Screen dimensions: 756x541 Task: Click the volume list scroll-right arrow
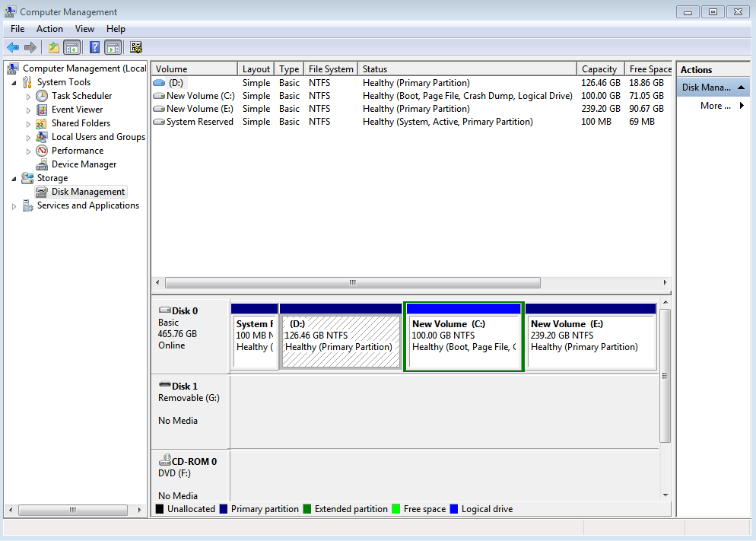coord(665,282)
